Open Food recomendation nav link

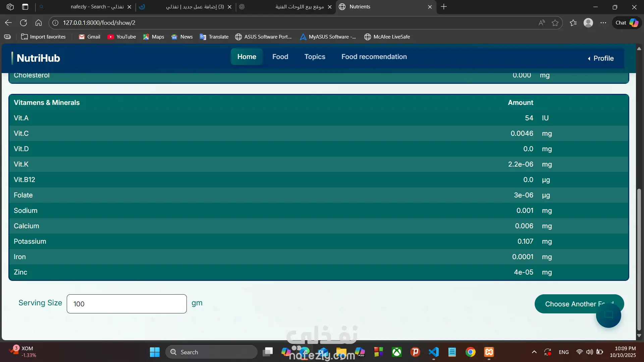pos(374,57)
